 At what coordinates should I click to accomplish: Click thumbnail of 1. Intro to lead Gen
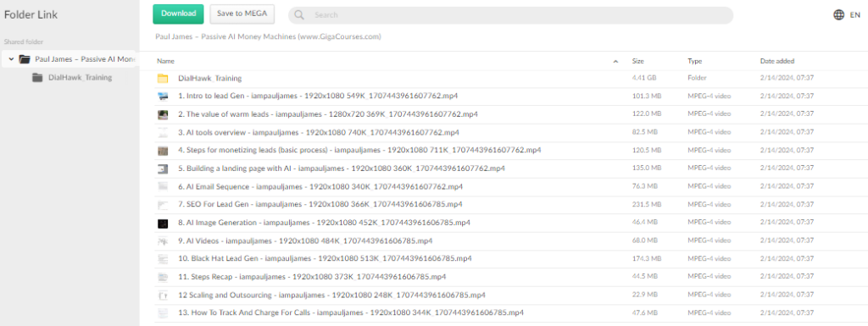[162, 97]
